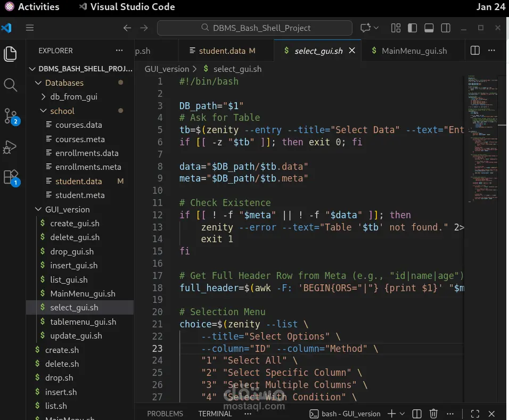Toggle the bottom panel visibility

click(428, 28)
